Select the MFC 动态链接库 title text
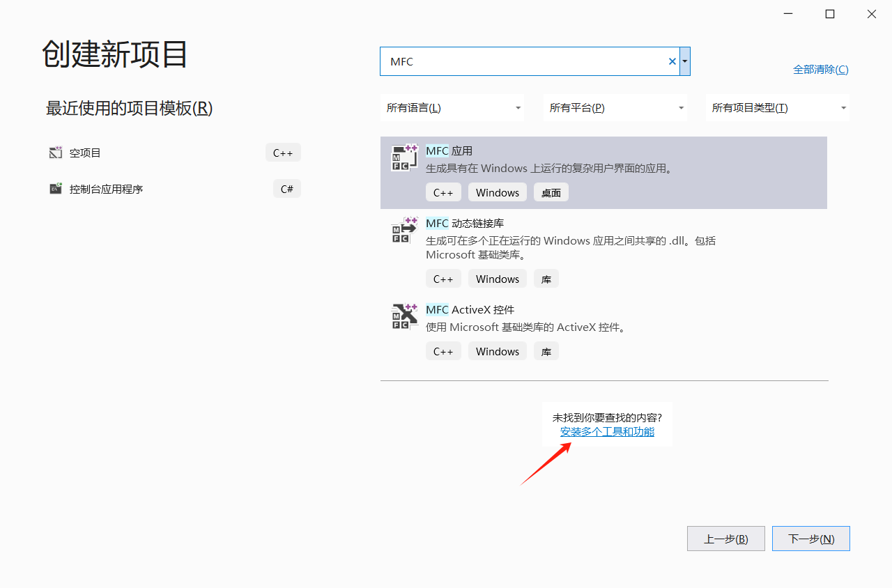The height and width of the screenshot is (588, 892). point(465,224)
